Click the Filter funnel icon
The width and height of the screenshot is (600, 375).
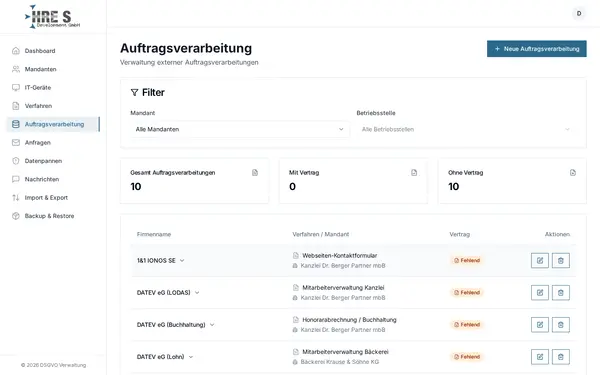click(x=134, y=93)
